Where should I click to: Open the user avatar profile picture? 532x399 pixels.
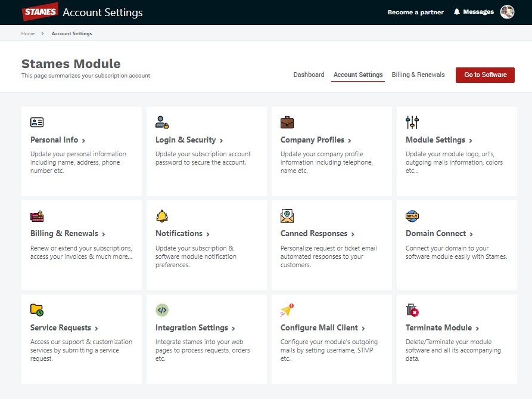click(507, 12)
